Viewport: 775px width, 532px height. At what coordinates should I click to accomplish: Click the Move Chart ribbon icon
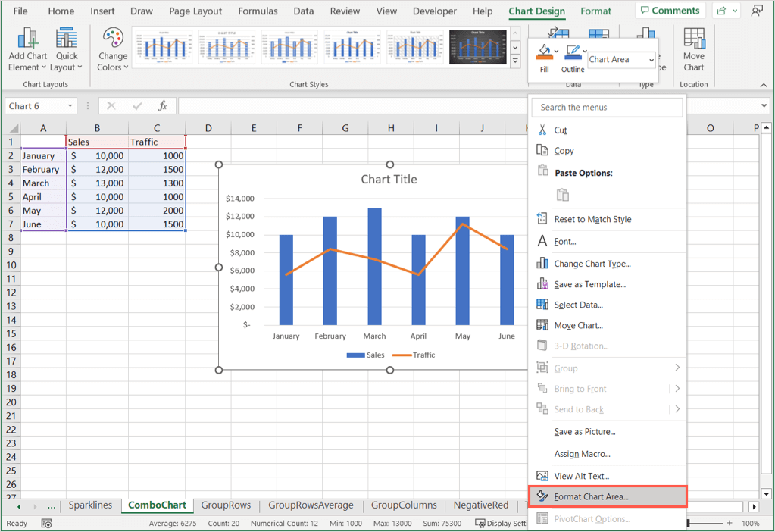pyautogui.click(x=693, y=39)
